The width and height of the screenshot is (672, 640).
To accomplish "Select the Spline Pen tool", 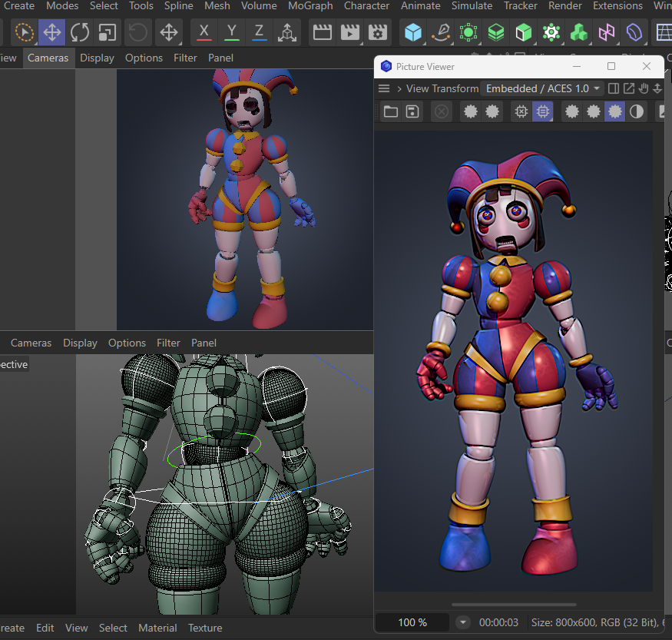I will click(441, 32).
